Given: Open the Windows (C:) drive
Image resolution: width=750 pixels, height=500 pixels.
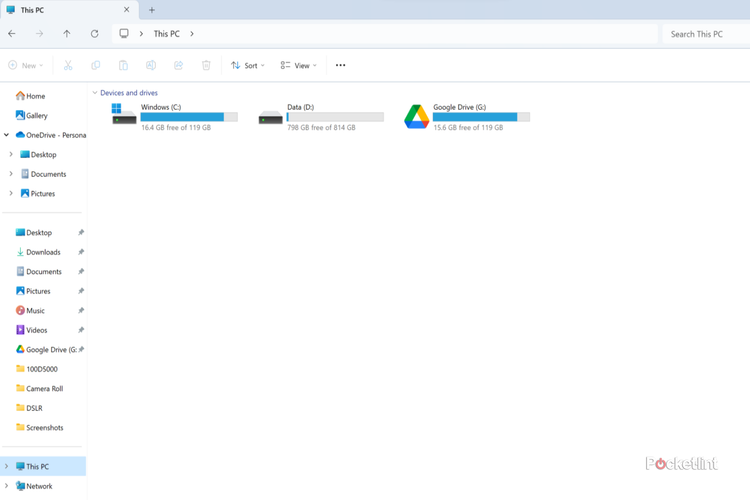Looking at the screenshot, I should pos(175,117).
